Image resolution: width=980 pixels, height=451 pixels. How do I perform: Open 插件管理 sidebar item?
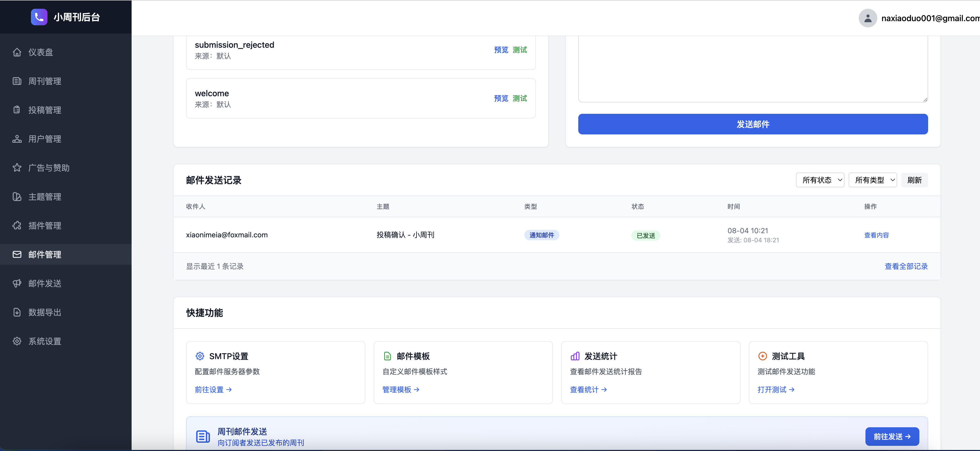coord(45,225)
